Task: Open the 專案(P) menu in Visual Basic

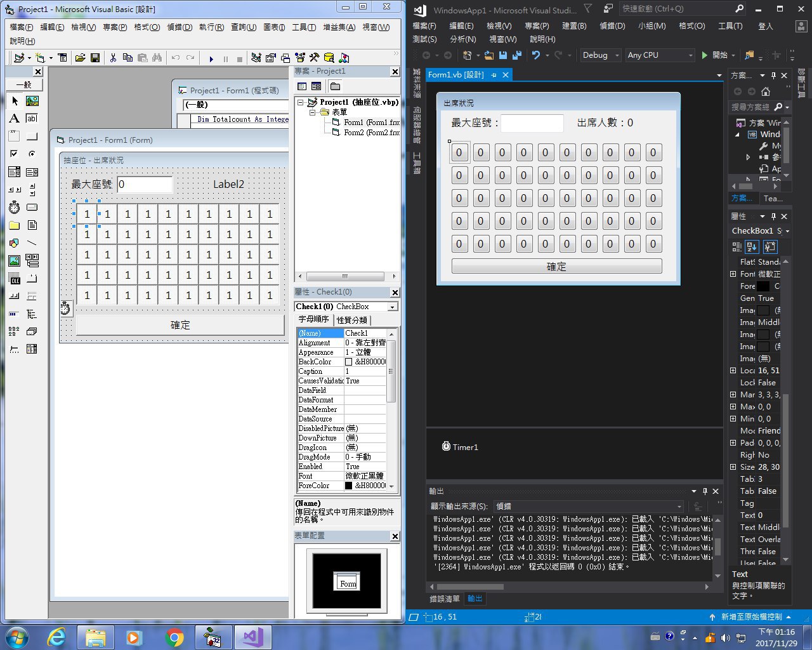Action: [115, 27]
